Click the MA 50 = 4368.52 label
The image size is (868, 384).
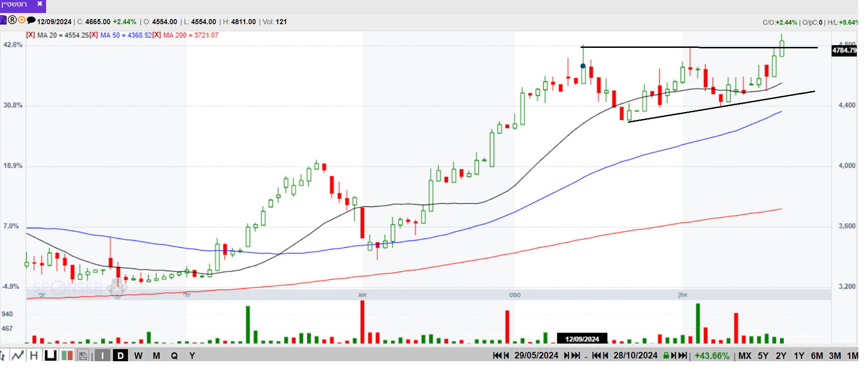tap(126, 35)
